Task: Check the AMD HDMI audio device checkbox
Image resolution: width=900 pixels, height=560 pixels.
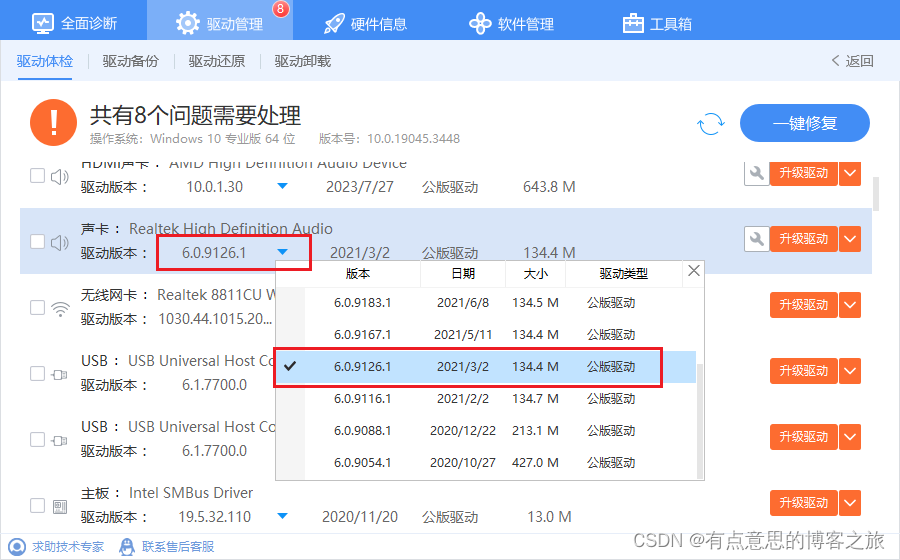Action: tap(37, 175)
